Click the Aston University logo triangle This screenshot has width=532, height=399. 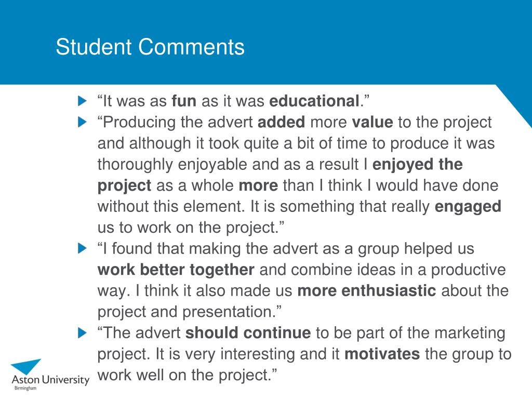tap(26, 367)
